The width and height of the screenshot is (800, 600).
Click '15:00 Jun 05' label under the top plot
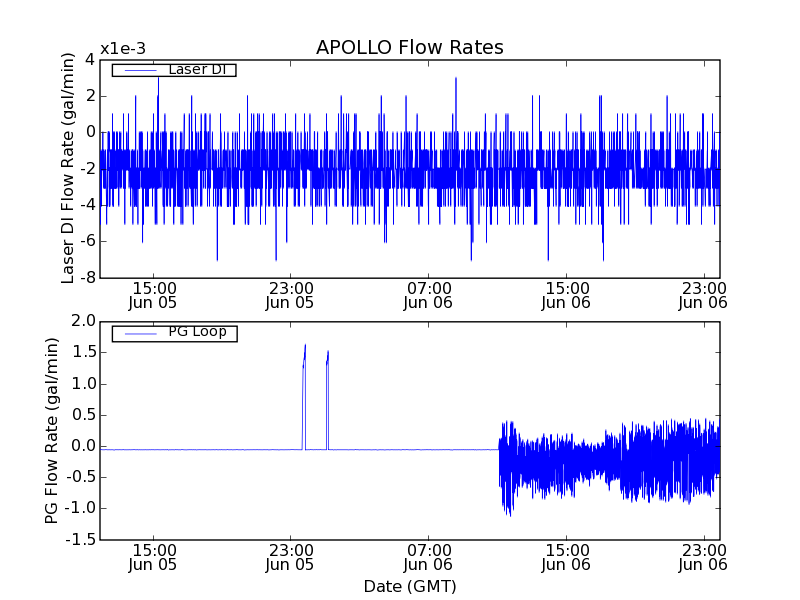153,295
